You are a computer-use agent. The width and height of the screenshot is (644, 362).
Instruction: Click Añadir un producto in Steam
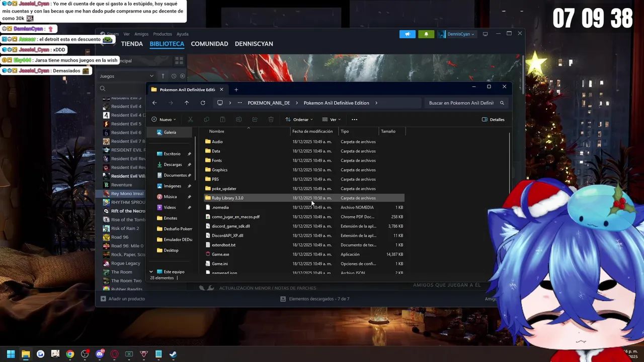coord(123,299)
